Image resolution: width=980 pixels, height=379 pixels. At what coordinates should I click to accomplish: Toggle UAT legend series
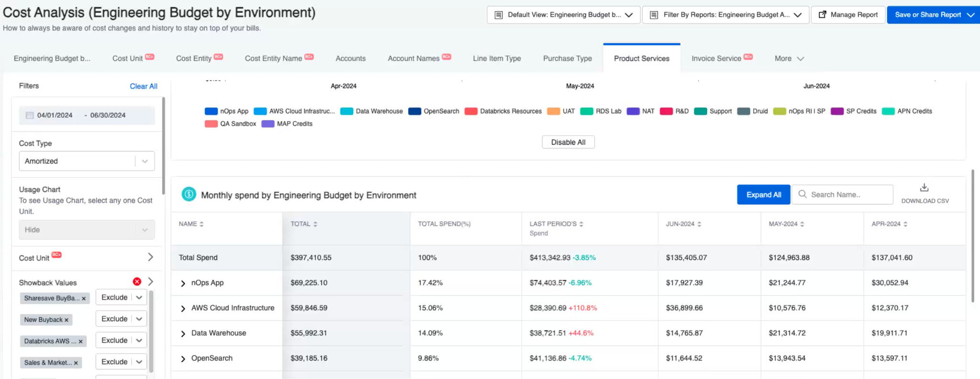561,111
